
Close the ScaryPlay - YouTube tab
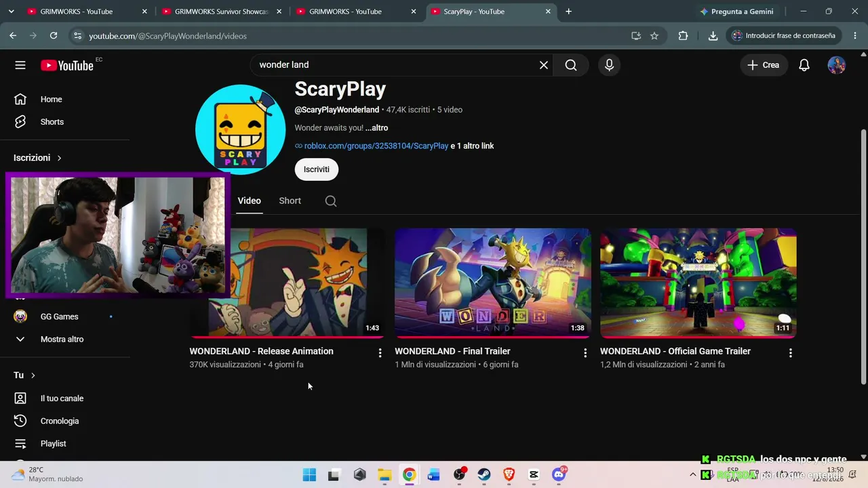tap(548, 12)
